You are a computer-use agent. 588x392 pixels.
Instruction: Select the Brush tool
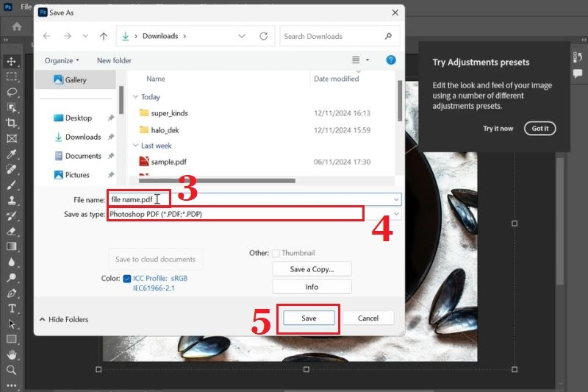pyautogui.click(x=11, y=185)
